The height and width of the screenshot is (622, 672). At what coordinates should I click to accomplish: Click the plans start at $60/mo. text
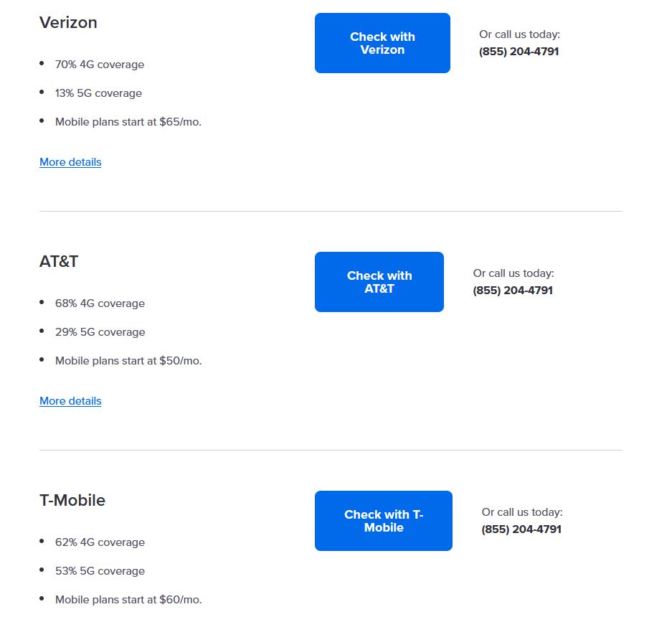(x=128, y=600)
